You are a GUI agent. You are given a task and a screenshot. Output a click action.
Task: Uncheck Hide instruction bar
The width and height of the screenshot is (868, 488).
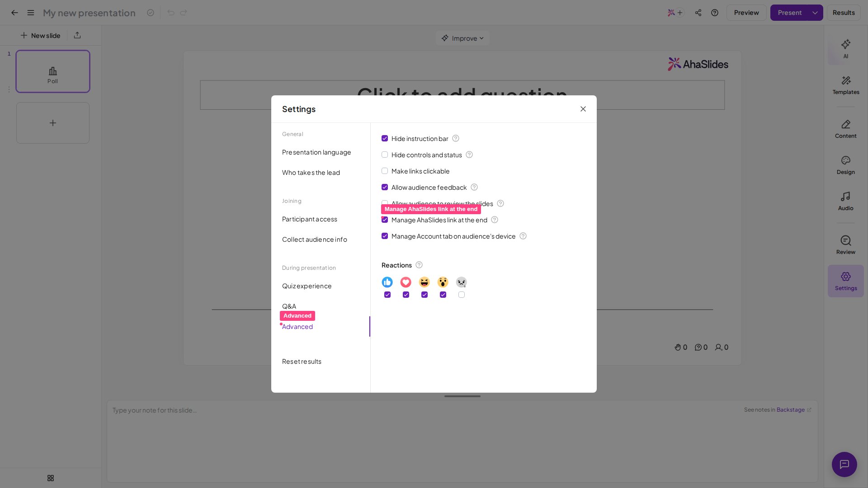(x=385, y=139)
